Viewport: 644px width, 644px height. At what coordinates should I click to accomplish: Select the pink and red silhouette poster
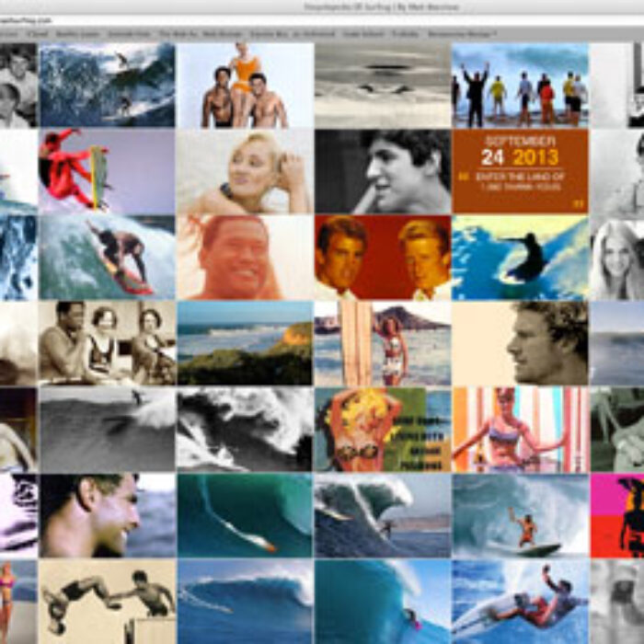click(x=617, y=516)
